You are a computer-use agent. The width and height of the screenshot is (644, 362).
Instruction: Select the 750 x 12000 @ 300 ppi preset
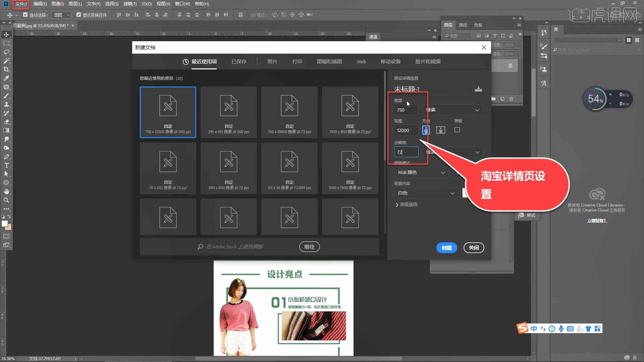pyautogui.click(x=168, y=112)
